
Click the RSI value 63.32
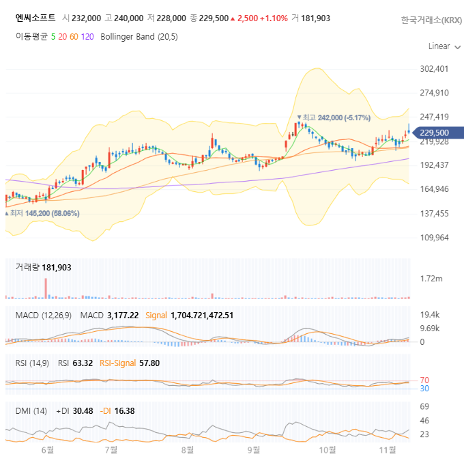coord(83,363)
